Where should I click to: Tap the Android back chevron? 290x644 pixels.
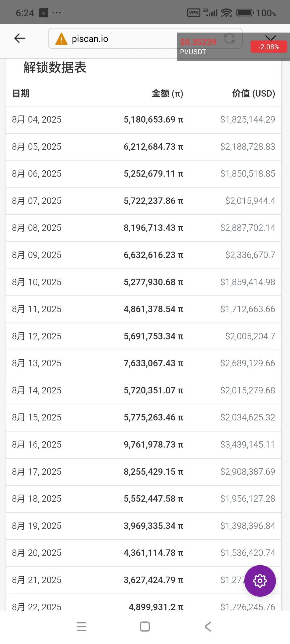208,627
